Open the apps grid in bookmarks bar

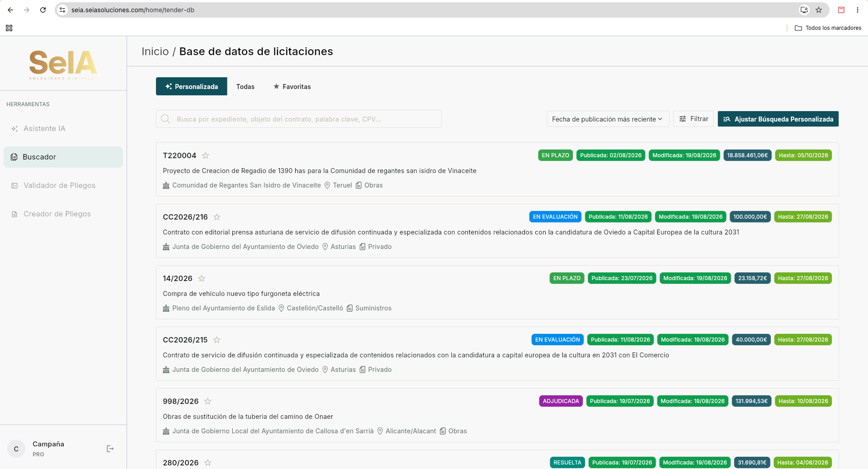[x=9, y=28]
